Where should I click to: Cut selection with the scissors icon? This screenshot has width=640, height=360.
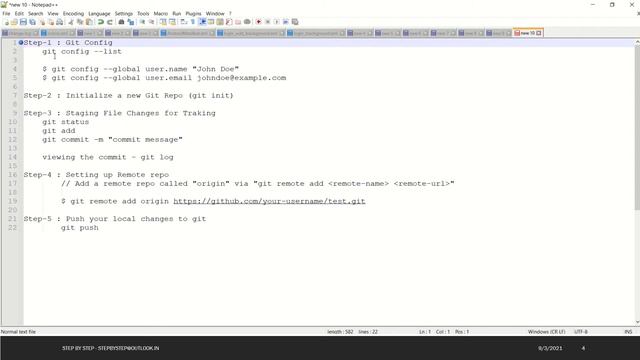[71, 22]
